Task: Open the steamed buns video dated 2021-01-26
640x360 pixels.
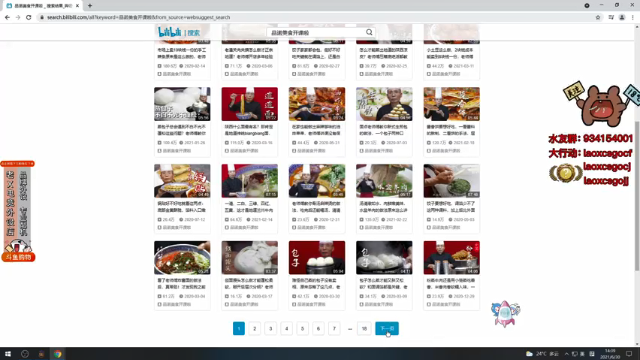Action: pos(182,104)
